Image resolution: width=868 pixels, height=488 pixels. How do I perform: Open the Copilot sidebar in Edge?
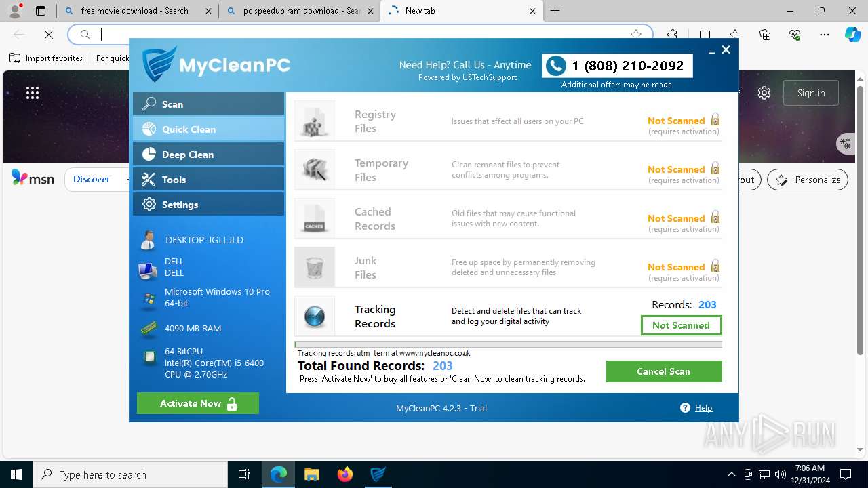pos(853,35)
